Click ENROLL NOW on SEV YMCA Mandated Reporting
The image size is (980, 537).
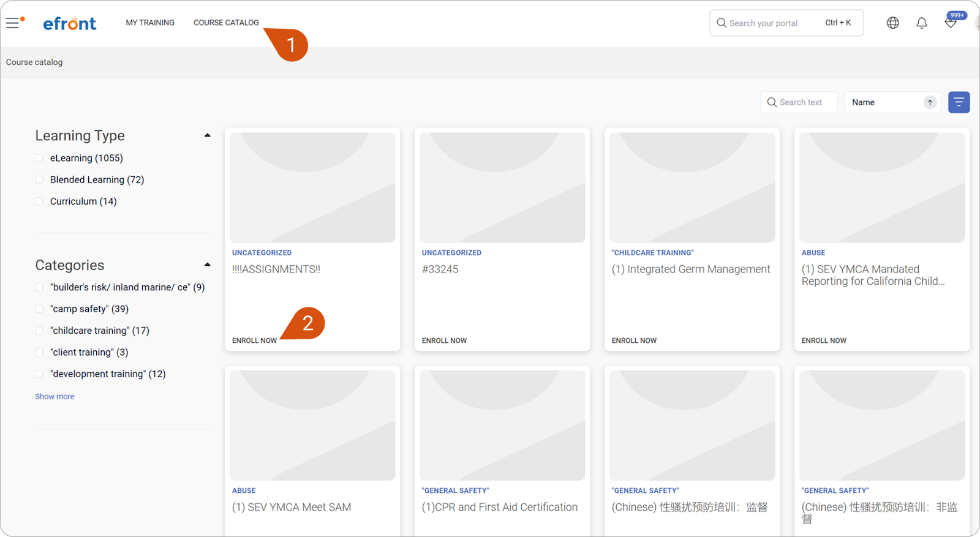(824, 340)
